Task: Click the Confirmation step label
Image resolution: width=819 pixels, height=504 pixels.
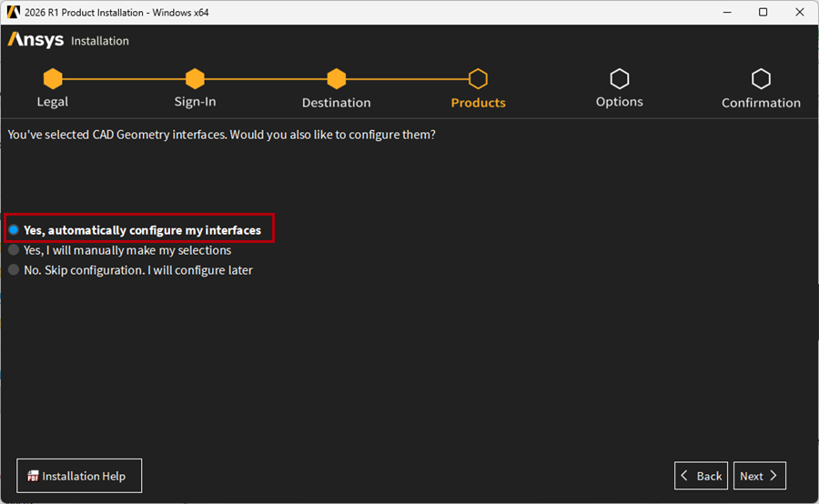Action: pos(761,103)
